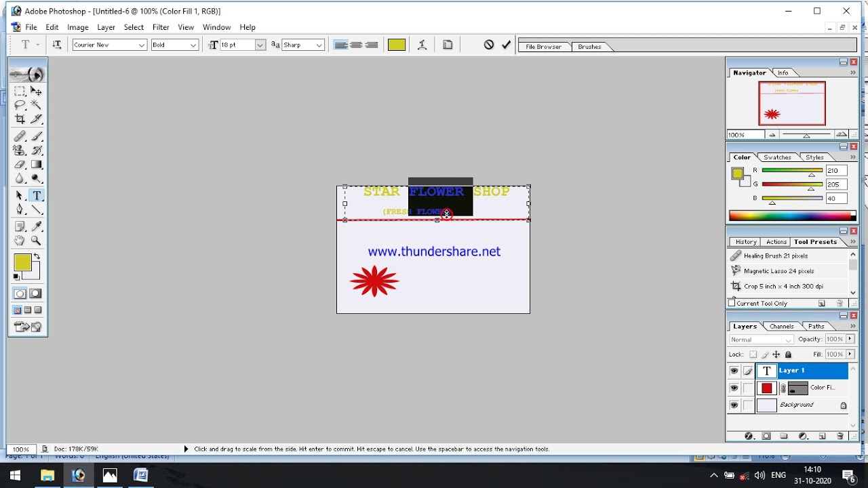Select the Gradient tool
The height and width of the screenshot is (488, 868).
36,165
